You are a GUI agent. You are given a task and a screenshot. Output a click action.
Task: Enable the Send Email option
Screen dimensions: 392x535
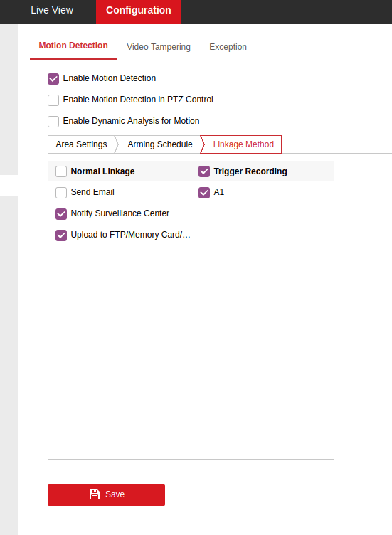click(61, 193)
